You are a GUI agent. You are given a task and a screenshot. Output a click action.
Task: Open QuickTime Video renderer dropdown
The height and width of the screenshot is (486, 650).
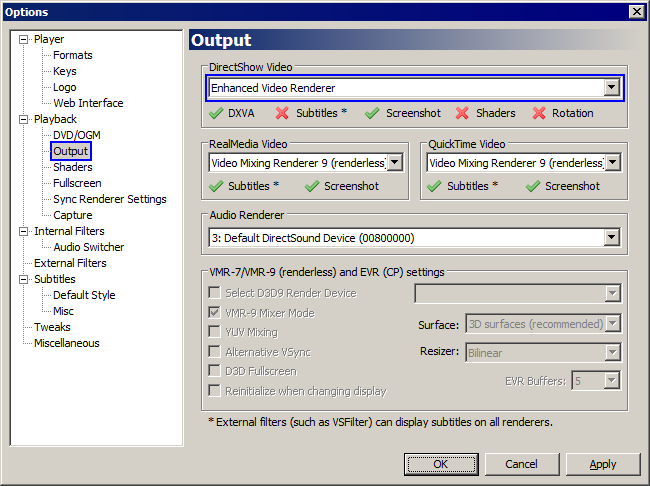pyautogui.click(x=613, y=163)
